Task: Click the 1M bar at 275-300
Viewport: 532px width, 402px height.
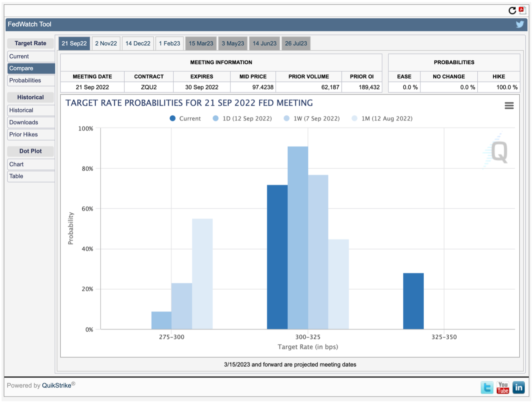Action: point(202,274)
